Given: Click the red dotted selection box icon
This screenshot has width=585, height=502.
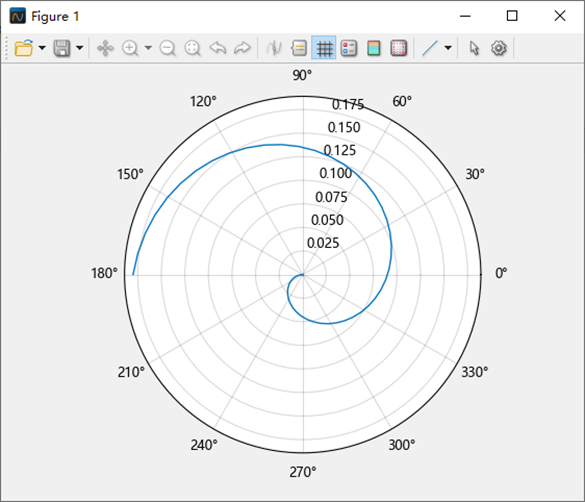Looking at the screenshot, I should point(398,48).
